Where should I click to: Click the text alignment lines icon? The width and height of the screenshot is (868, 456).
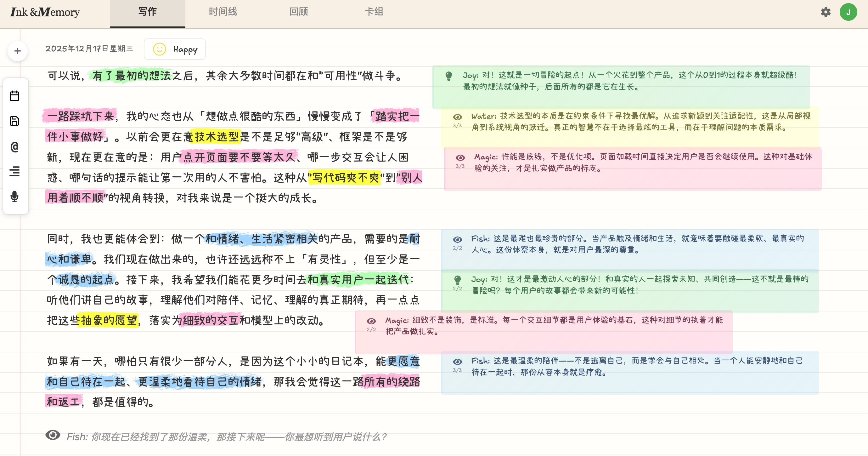(x=14, y=171)
